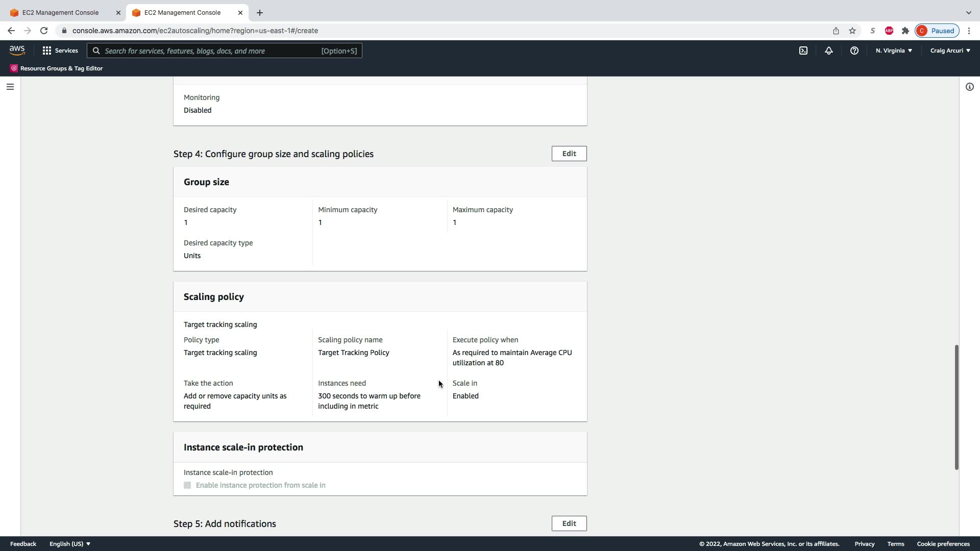Bookmark page with star icon
The width and height of the screenshot is (980, 551).
[852, 31]
